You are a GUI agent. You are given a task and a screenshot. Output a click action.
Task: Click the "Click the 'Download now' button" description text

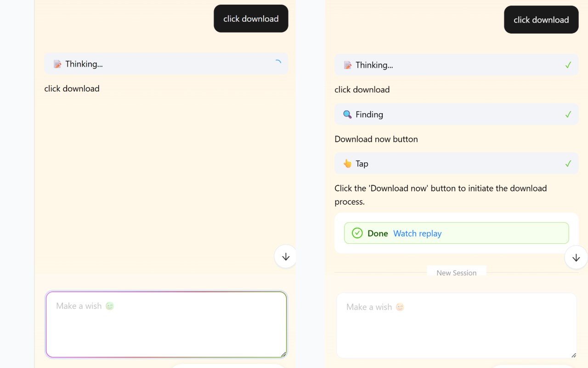(441, 195)
